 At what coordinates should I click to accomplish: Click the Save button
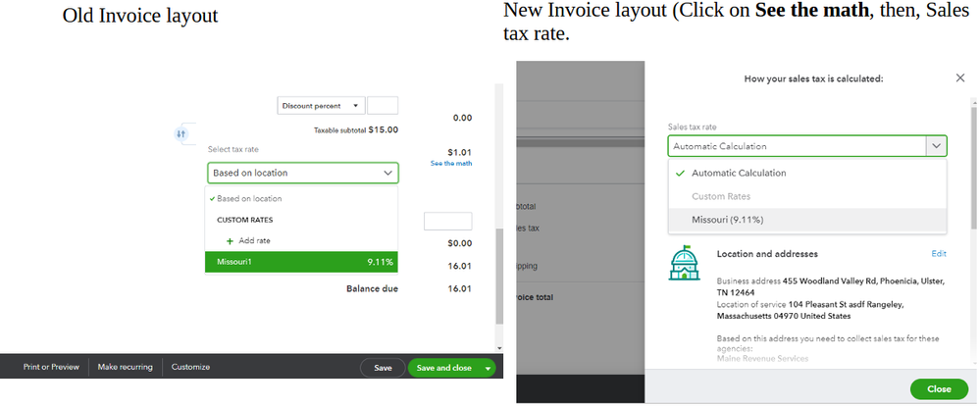[383, 368]
